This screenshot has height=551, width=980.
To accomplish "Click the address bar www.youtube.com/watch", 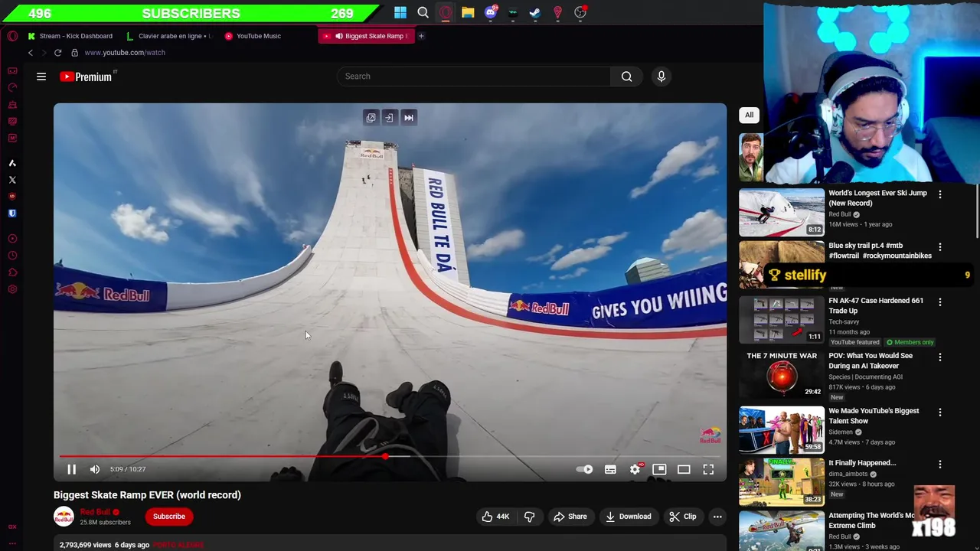I will (125, 53).
